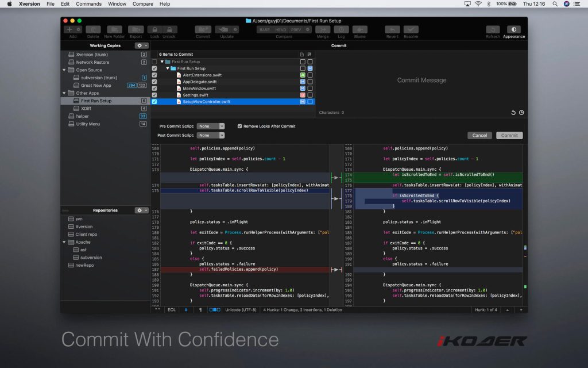Open the Post Commit Script dropdown
Screen dimensions: 588x368
(x=210, y=136)
